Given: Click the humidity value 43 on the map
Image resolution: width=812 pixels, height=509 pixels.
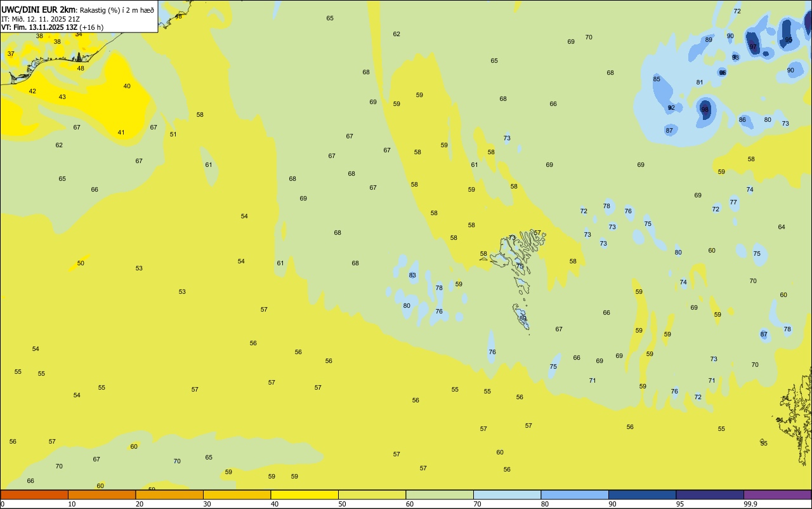Looking at the screenshot, I should [62, 97].
